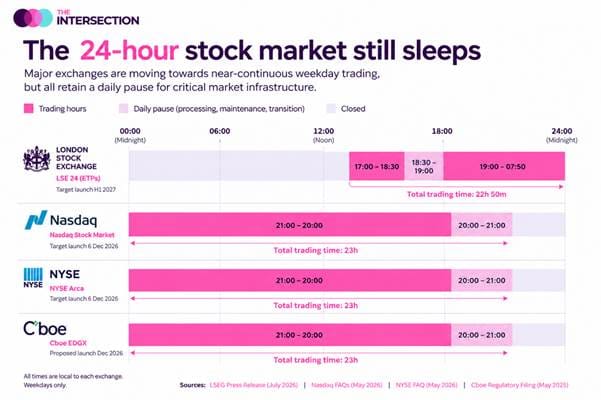The height and width of the screenshot is (400, 601).
Task: Open the LSEG Press Release source link
Action: [x=254, y=385]
